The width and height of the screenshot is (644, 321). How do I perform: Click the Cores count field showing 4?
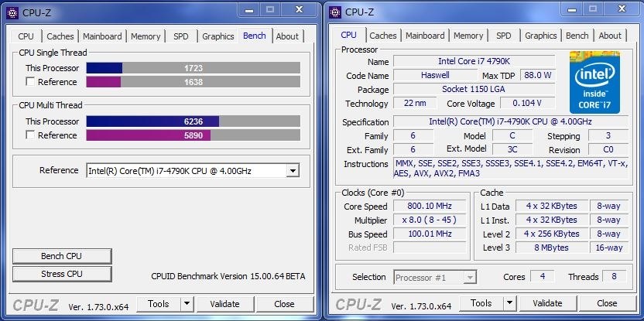(542, 276)
